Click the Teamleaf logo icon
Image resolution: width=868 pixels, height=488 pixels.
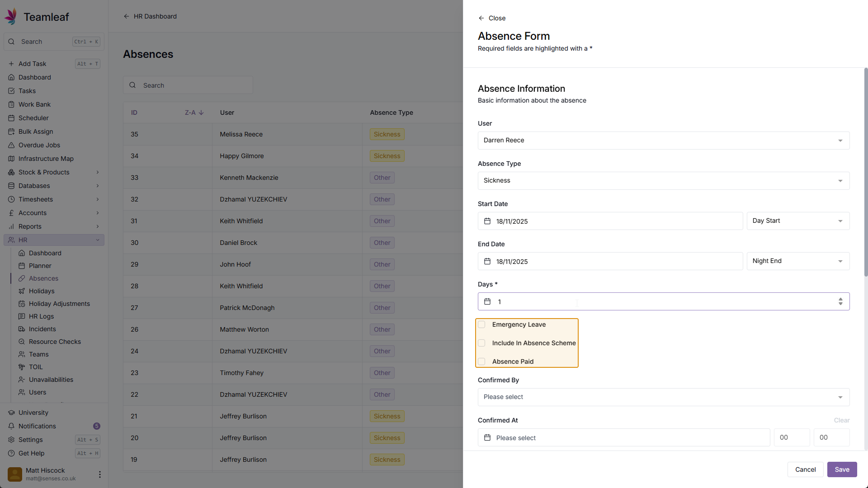tap(11, 17)
